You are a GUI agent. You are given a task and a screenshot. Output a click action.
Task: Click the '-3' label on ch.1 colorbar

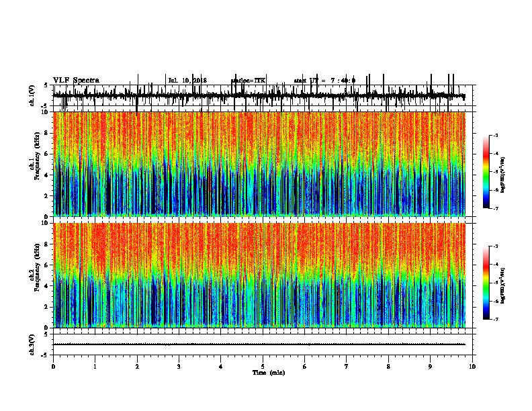pyautogui.click(x=495, y=135)
